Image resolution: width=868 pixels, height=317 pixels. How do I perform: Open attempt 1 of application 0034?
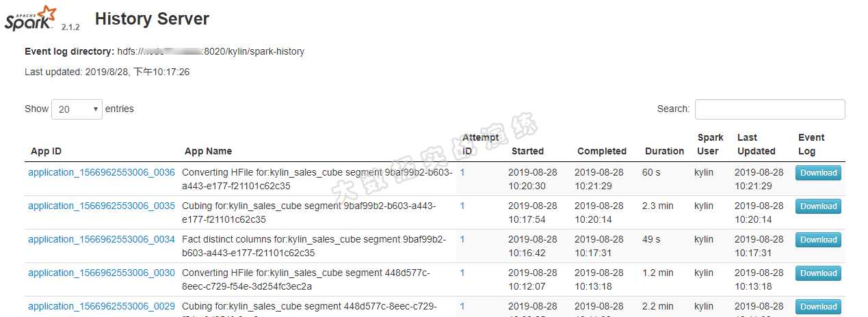(462, 239)
